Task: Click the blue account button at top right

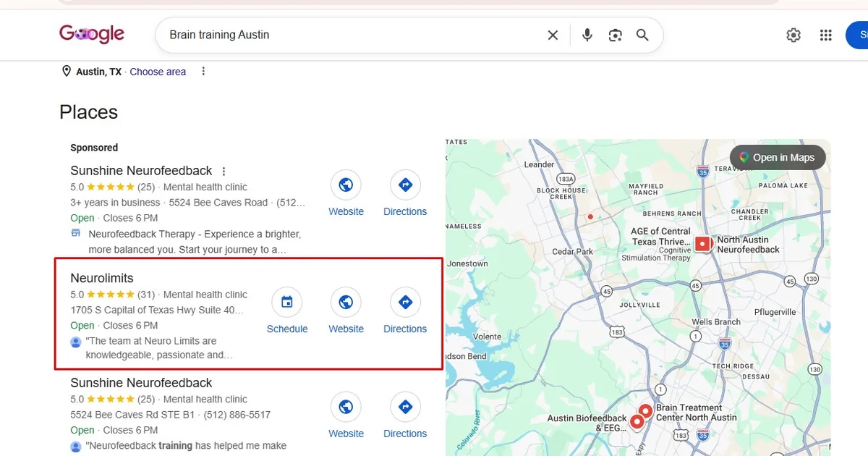Action: tap(857, 35)
